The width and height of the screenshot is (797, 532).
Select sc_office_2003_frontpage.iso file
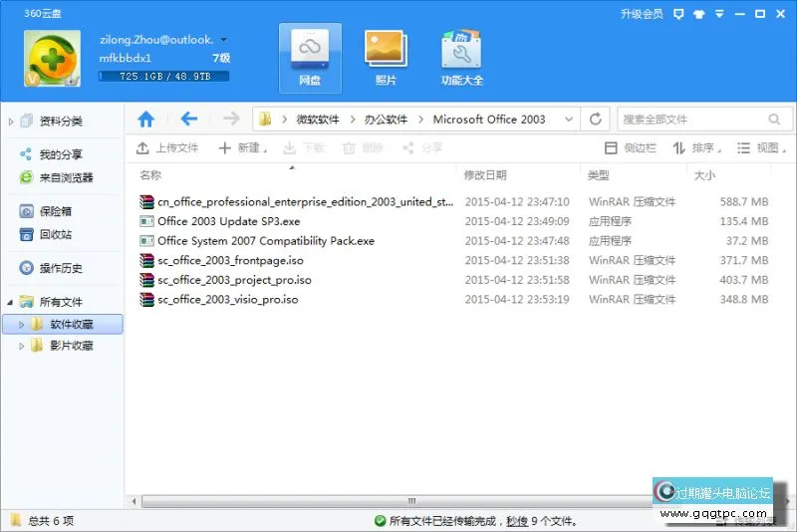tap(453, 260)
